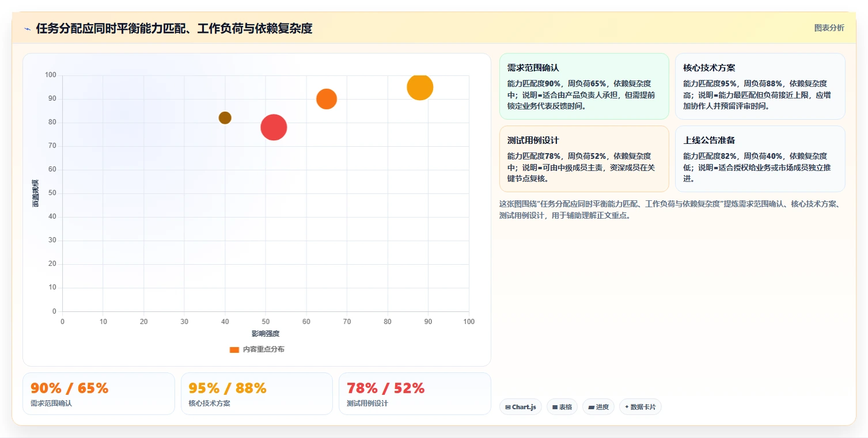Image resolution: width=868 pixels, height=438 pixels.
Task: Click the small brown bubble in chart
Action: tap(225, 118)
